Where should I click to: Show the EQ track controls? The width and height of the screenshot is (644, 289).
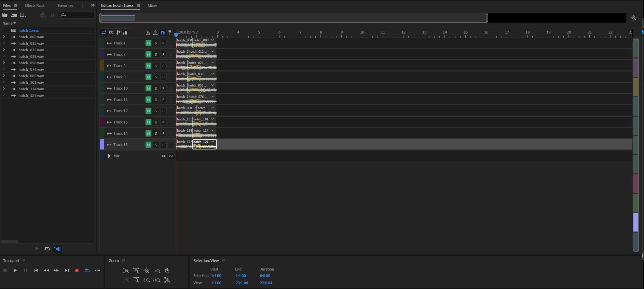[x=125, y=32]
